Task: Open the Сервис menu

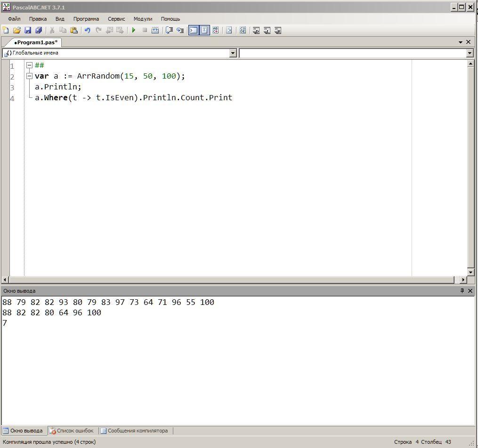Action: [116, 19]
